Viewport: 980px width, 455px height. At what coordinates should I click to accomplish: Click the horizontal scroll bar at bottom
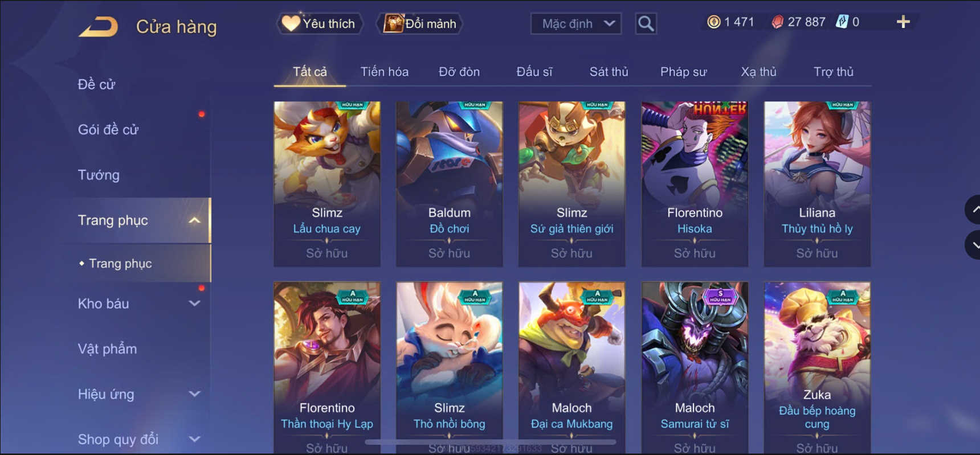[x=490, y=442]
